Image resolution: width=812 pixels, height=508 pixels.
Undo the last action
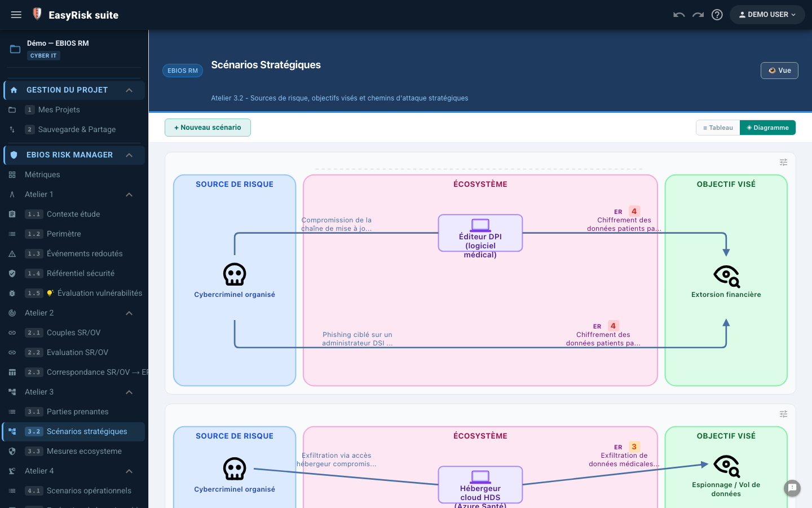click(x=679, y=15)
